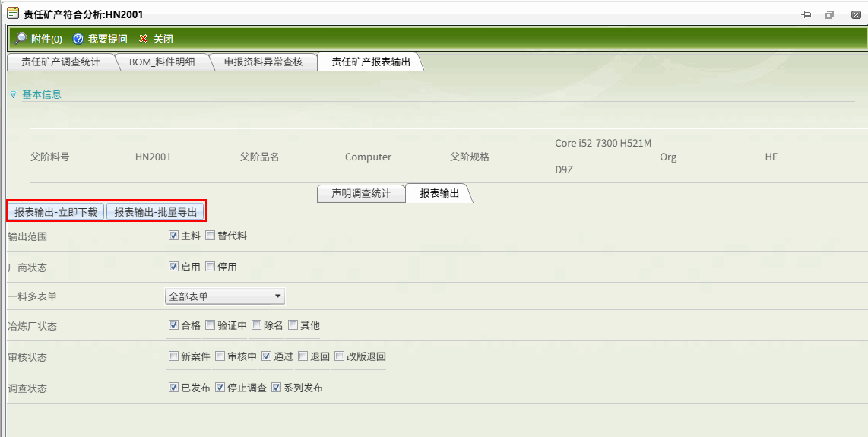Uncheck the 主料 checkbox
The width and height of the screenshot is (868, 437).
(x=173, y=236)
